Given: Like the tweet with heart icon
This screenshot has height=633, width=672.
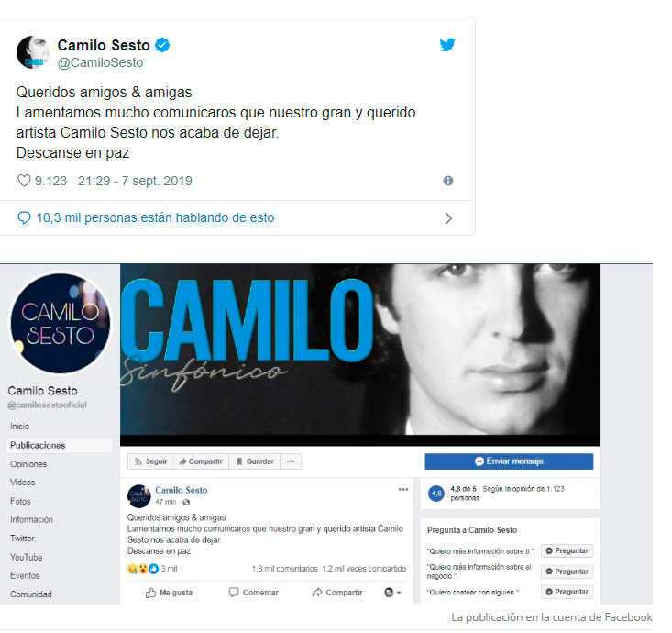Looking at the screenshot, I should click(x=24, y=181).
